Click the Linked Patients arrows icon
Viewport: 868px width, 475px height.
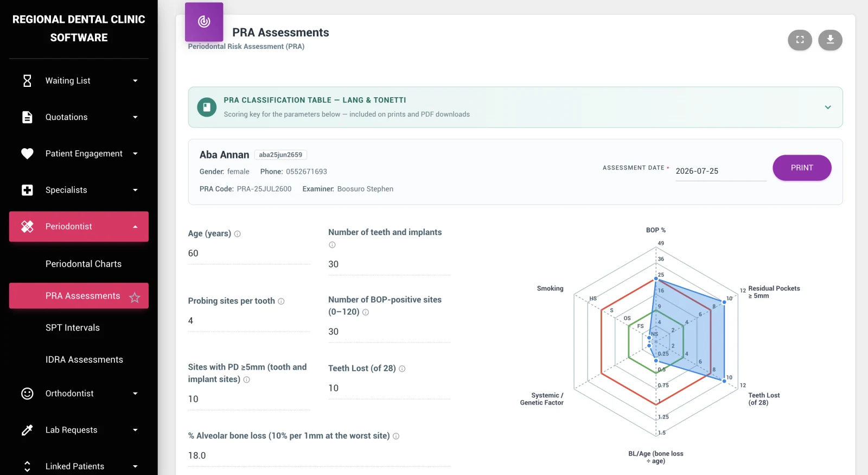tap(27, 466)
